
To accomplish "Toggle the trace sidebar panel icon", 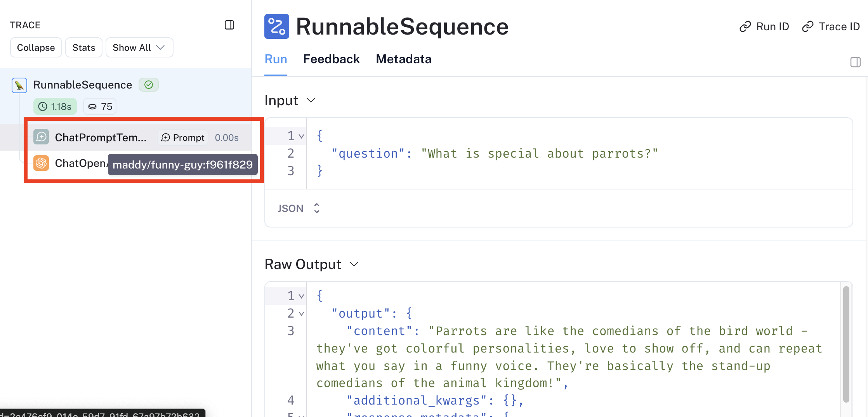I will pos(229,25).
